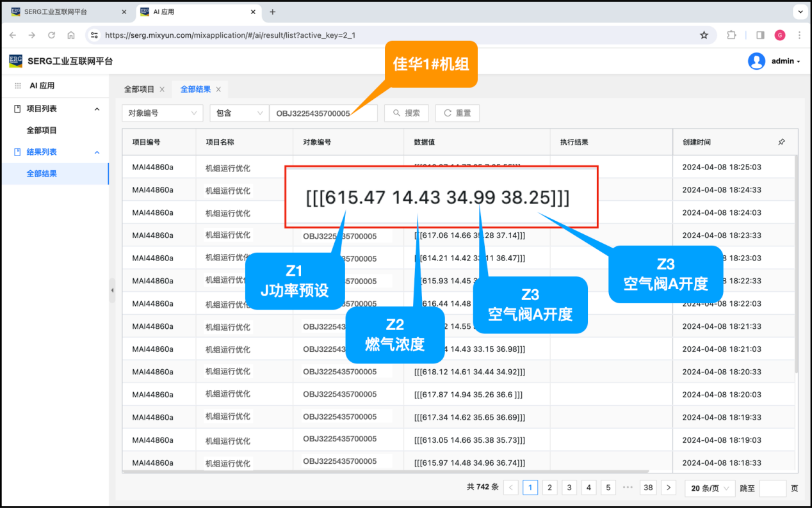Open the browser extensions puzzle icon

click(731, 35)
